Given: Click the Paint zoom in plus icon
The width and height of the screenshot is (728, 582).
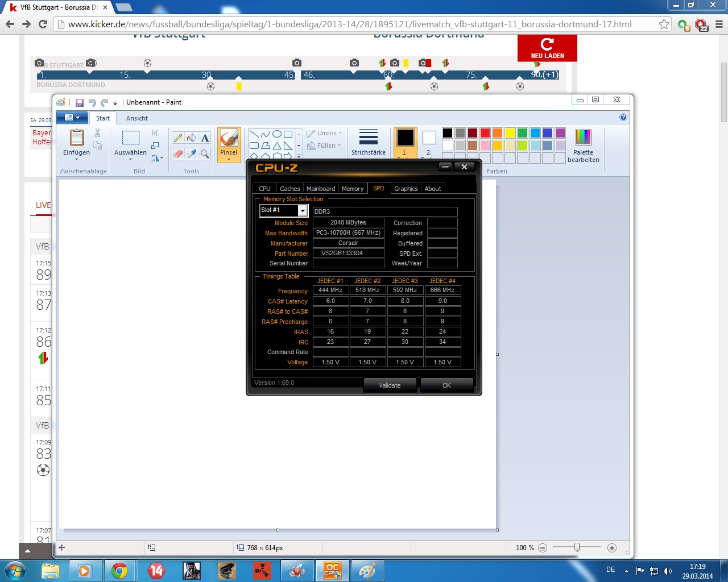Looking at the screenshot, I should 612,548.
